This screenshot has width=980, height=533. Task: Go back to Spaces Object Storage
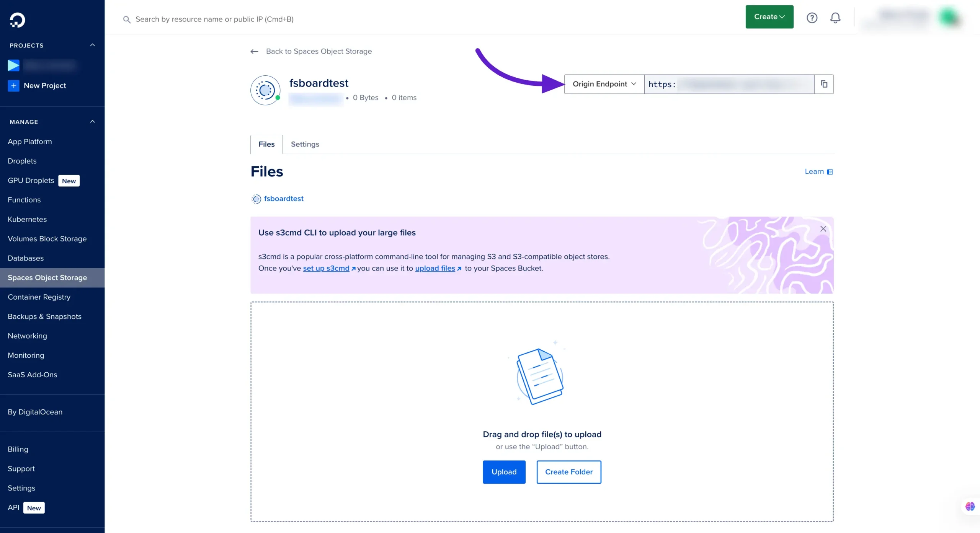tap(318, 51)
